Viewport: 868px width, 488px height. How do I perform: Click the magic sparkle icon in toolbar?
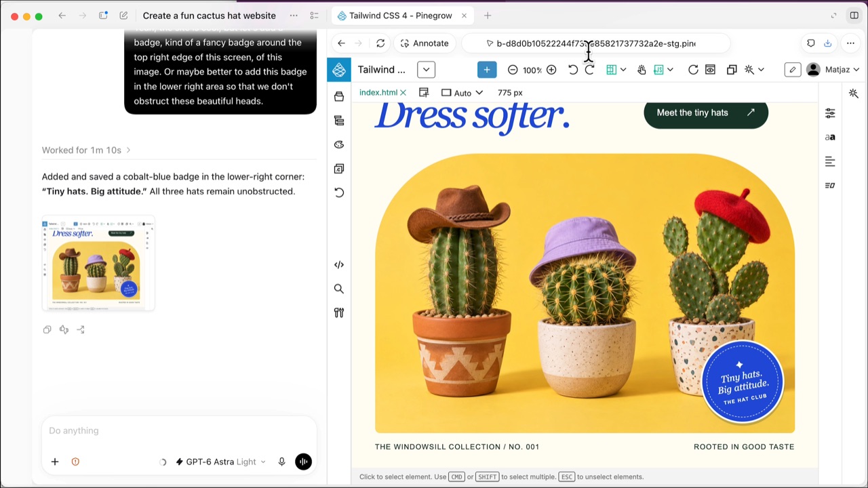coord(749,70)
